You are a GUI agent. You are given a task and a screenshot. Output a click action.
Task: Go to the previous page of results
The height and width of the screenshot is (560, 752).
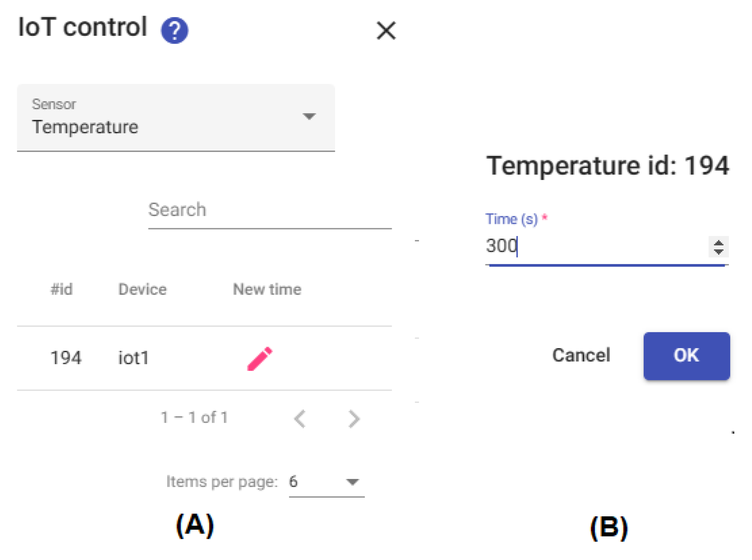coord(300,419)
